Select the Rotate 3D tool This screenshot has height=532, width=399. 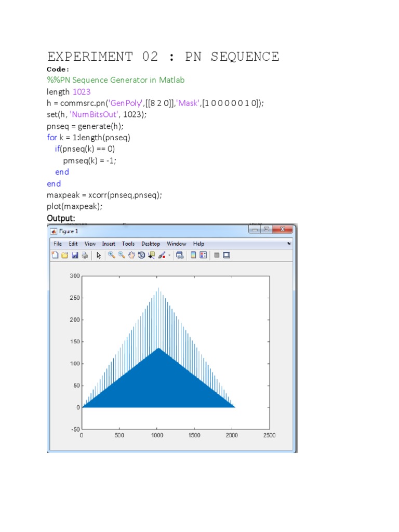[x=141, y=255]
